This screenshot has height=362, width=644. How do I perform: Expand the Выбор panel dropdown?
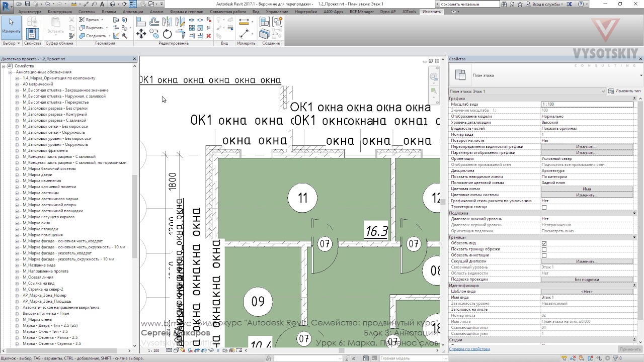point(11,43)
